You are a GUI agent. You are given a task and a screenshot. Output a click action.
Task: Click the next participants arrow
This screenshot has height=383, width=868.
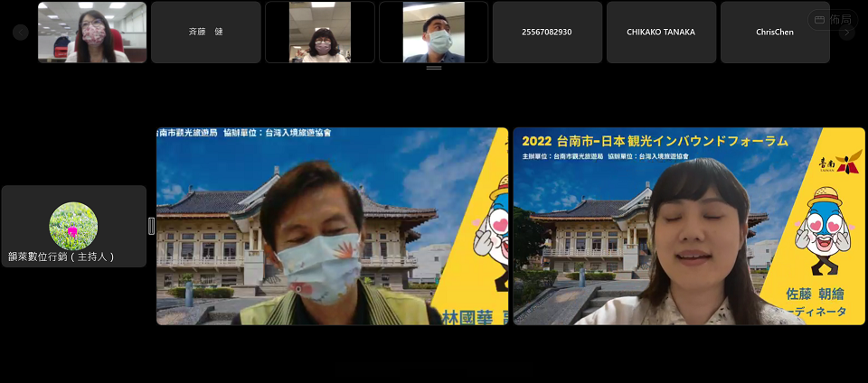[x=847, y=32]
